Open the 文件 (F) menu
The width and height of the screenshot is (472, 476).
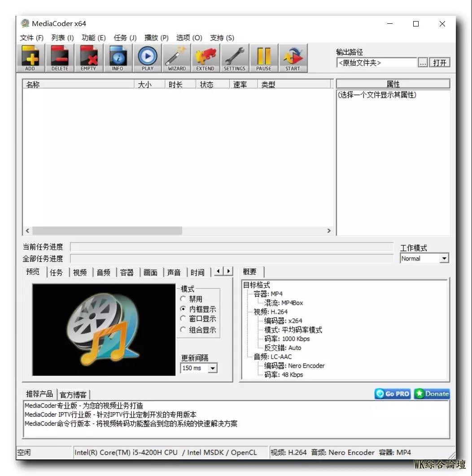point(32,38)
